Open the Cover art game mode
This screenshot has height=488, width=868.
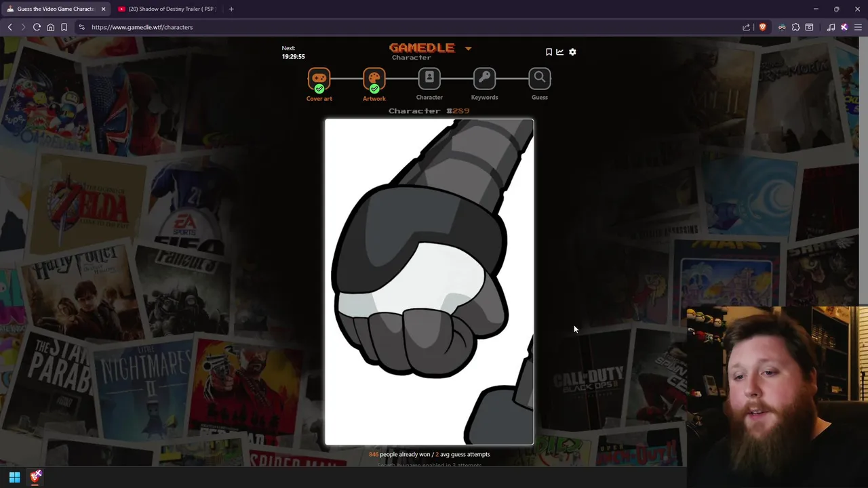tap(319, 79)
